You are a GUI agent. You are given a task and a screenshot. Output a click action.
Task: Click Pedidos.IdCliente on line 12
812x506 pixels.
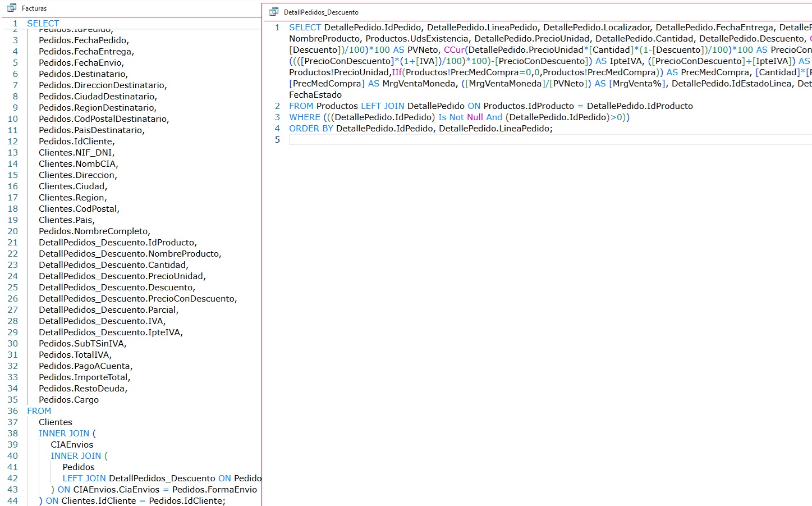[77, 141]
